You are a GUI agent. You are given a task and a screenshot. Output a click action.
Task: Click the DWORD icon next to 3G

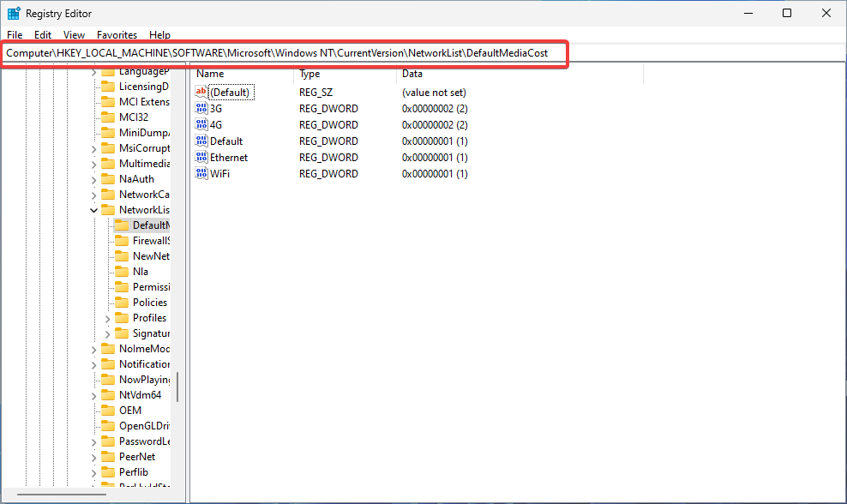[x=201, y=108]
